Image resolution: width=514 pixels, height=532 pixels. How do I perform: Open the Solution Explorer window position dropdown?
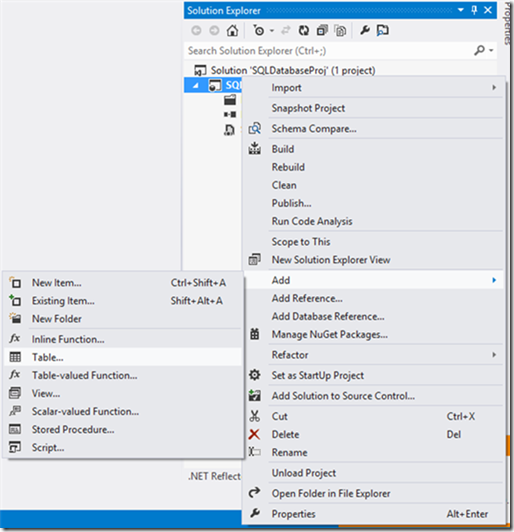tap(460, 10)
